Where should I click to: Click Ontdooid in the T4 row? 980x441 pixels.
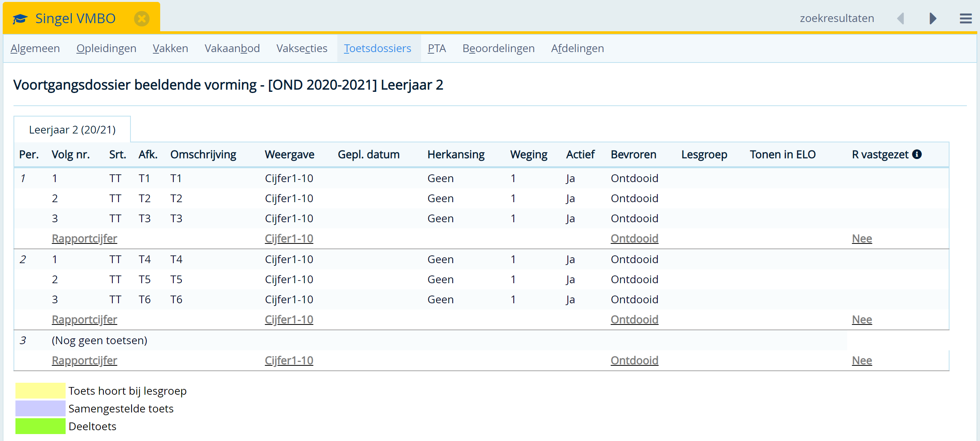tap(634, 259)
